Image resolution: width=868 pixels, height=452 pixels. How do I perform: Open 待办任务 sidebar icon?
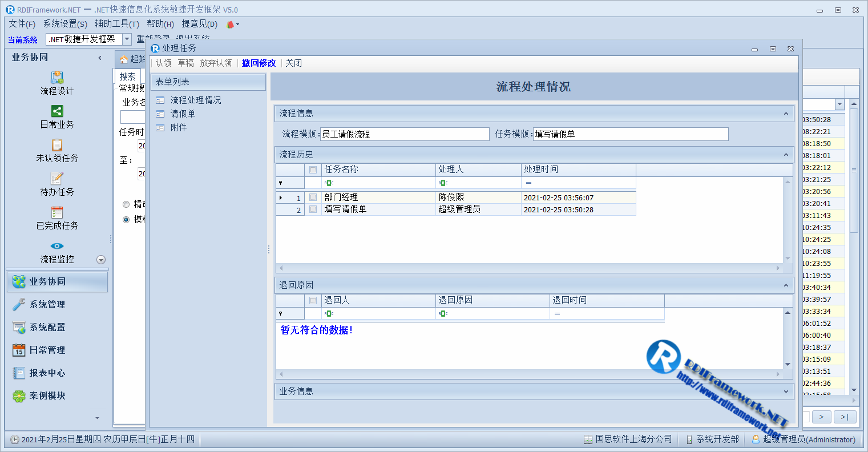coord(57,184)
